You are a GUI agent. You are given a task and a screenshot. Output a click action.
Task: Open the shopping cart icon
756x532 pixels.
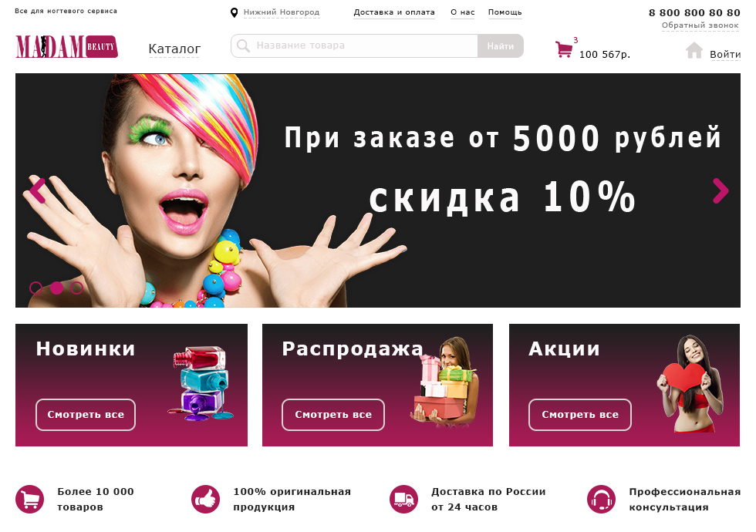[x=564, y=49]
